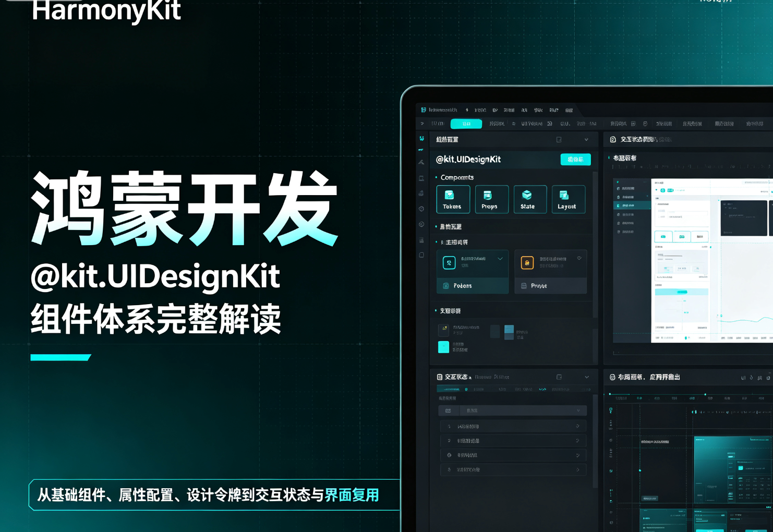This screenshot has height=532, width=773.
Task: Click the square icon in the header above @kit.UIDesignKit
Action: tap(559, 140)
